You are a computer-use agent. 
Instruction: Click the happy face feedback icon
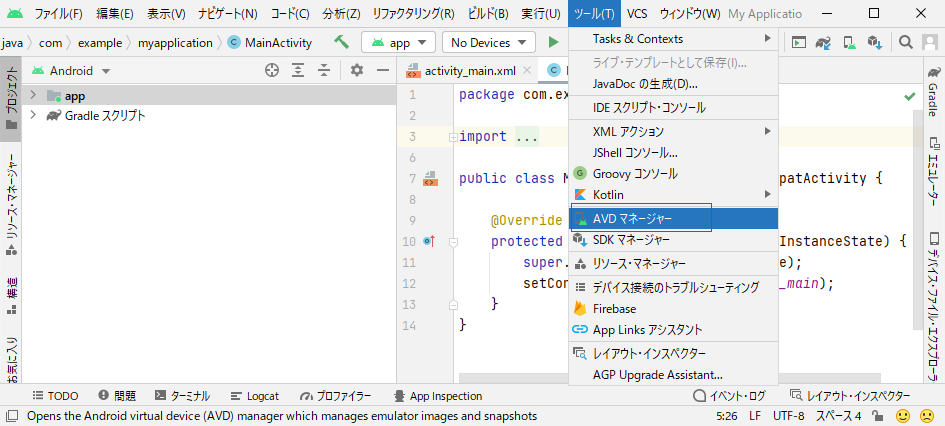click(903, 416)
